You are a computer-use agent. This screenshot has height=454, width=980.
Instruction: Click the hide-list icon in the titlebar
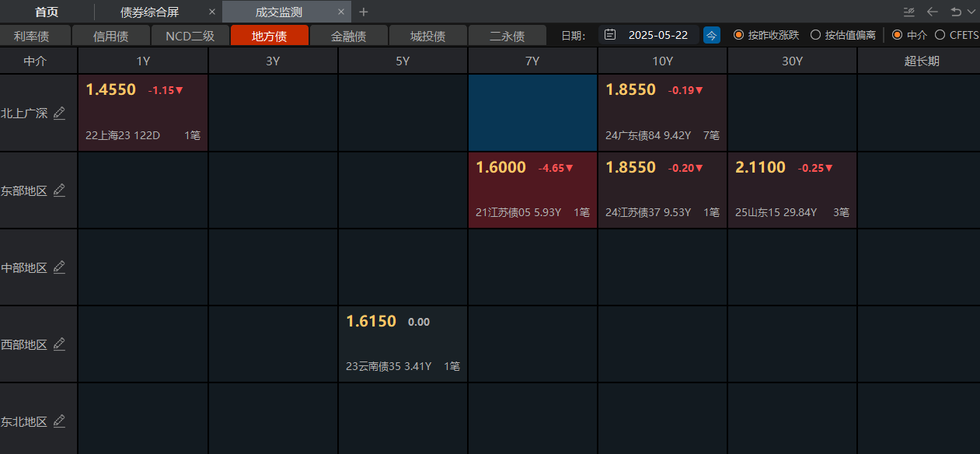tap(908, 12)
